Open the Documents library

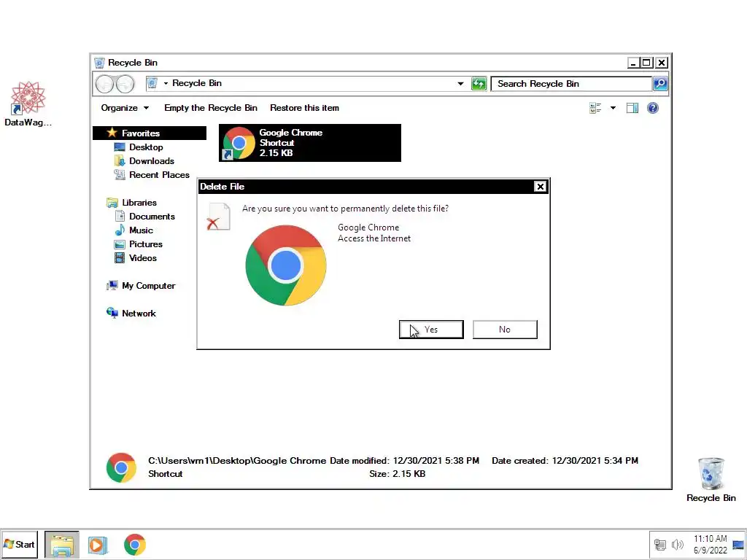click(152, 216)
